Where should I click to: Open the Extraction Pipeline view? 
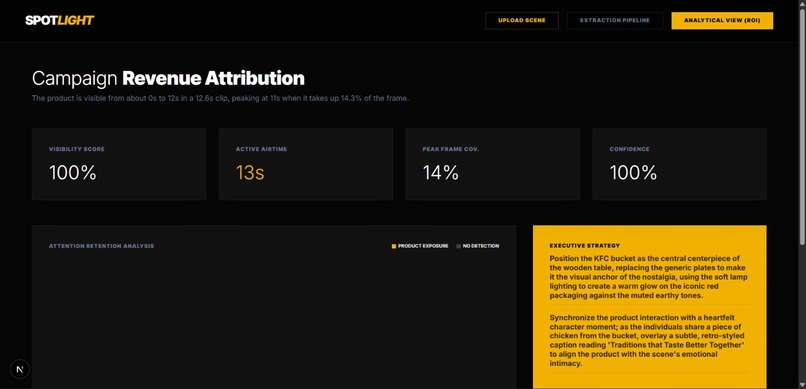(615, 21)
